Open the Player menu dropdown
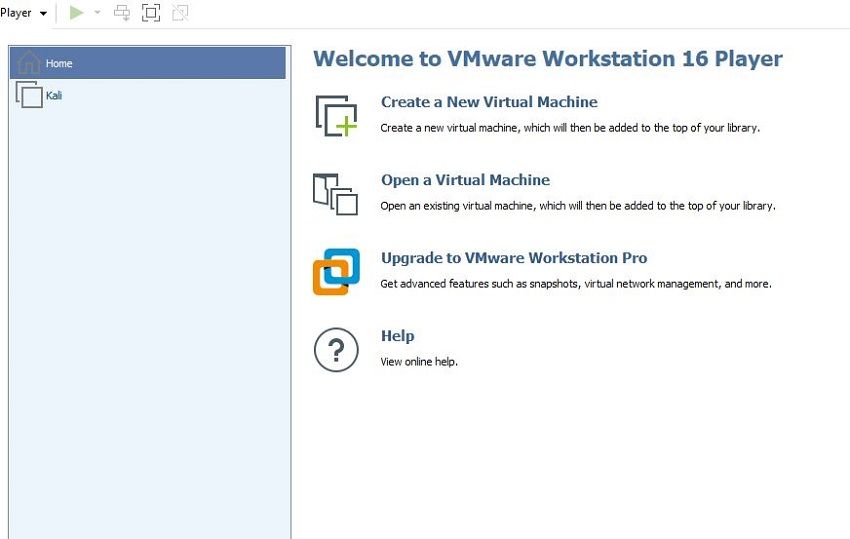 point(23,12)
